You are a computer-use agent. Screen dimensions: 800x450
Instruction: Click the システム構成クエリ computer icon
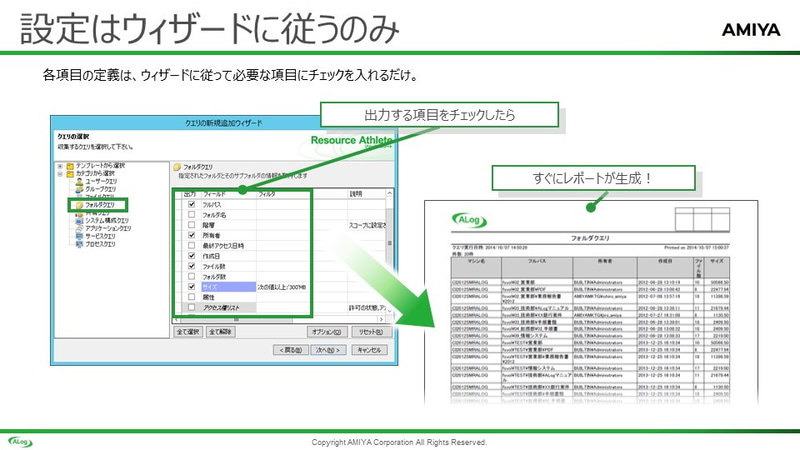point(79,220)
